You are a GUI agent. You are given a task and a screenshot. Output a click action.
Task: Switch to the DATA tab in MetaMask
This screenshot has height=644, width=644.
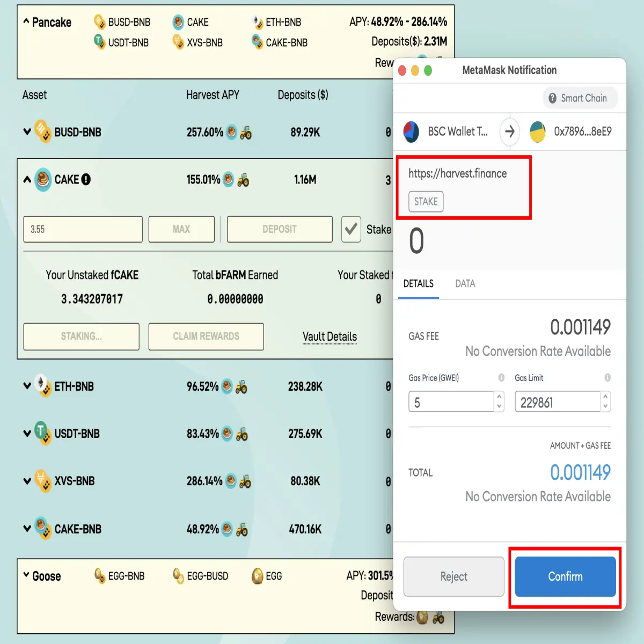tap(465, 283)
